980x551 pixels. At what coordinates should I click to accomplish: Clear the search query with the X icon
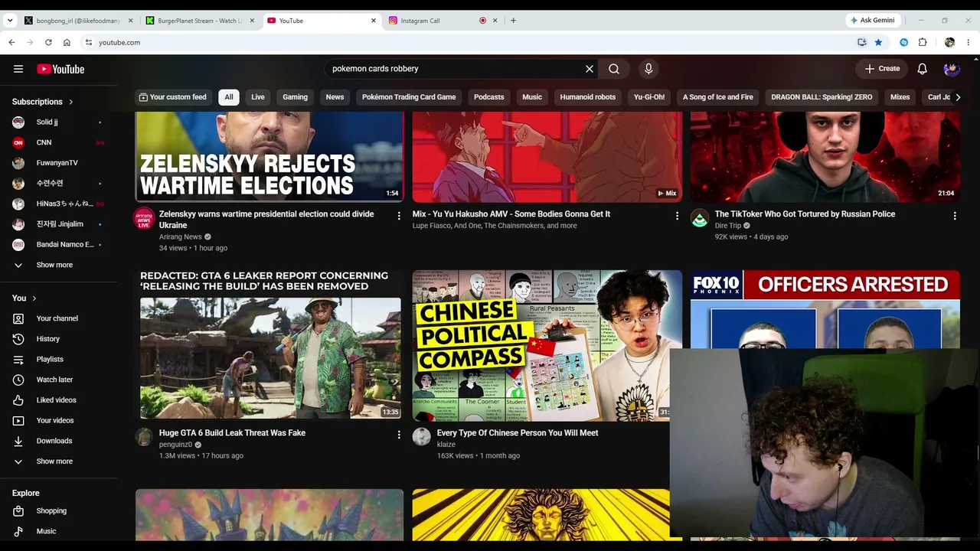590,69
